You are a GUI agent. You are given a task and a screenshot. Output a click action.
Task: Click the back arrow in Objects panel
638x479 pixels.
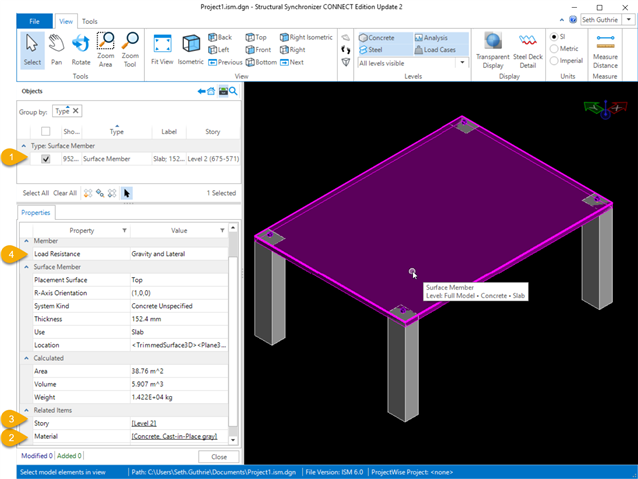(x=201, y=91)
